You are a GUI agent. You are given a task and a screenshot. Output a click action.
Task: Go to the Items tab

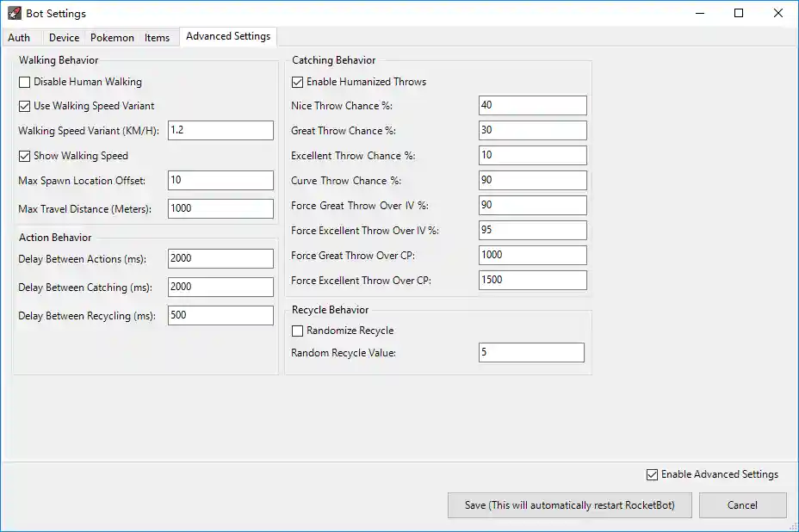click(x=157, y=38)
